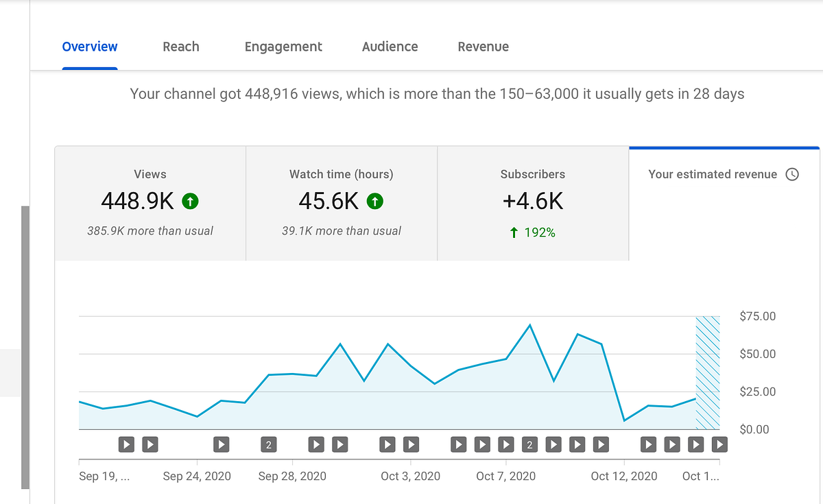Viewport: 823px width, 504px height.
Task: Click the truncated 'Oct 1...' date label
Action: (701, 476)
